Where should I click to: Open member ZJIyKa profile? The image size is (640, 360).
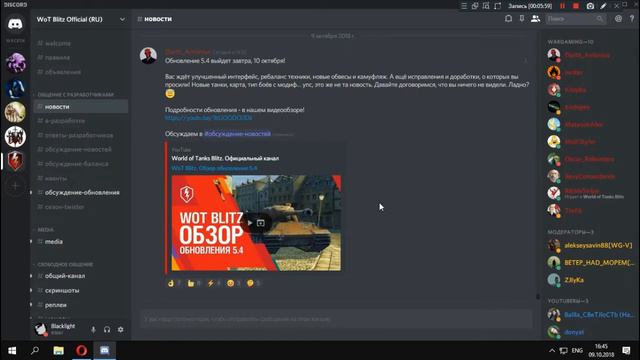(x=590, y=280)
